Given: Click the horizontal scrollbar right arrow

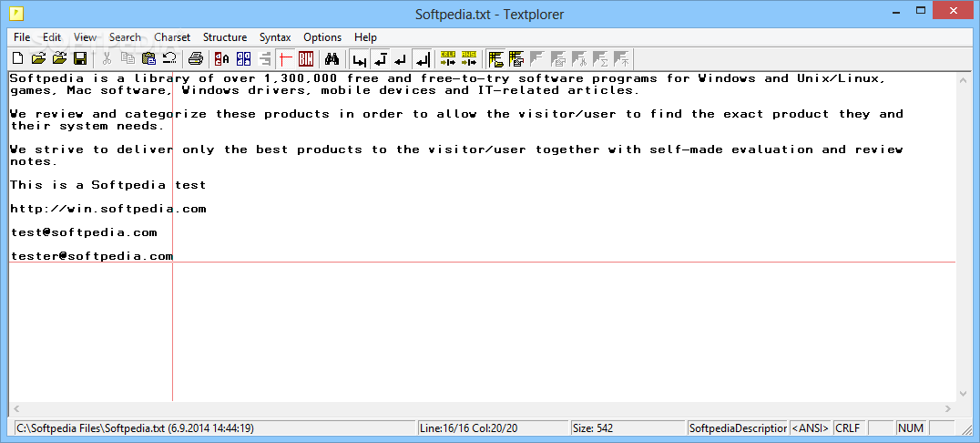Looking at the screenshot, I should (x=948, y=409).
